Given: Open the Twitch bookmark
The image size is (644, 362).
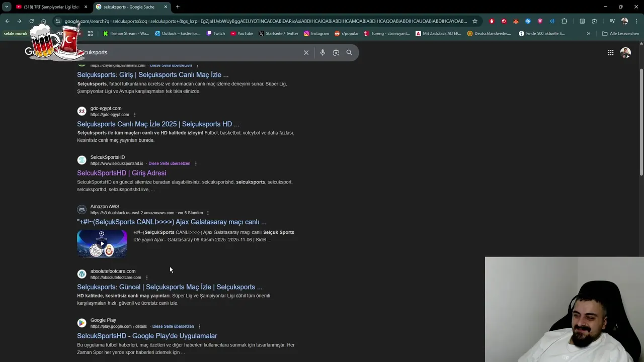Looking at the screenshot, I should click(216, 34).
